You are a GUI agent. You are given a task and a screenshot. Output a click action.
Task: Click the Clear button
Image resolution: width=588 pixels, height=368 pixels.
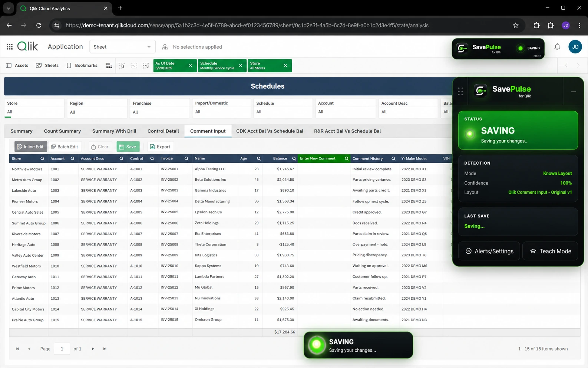click(100, 147)
